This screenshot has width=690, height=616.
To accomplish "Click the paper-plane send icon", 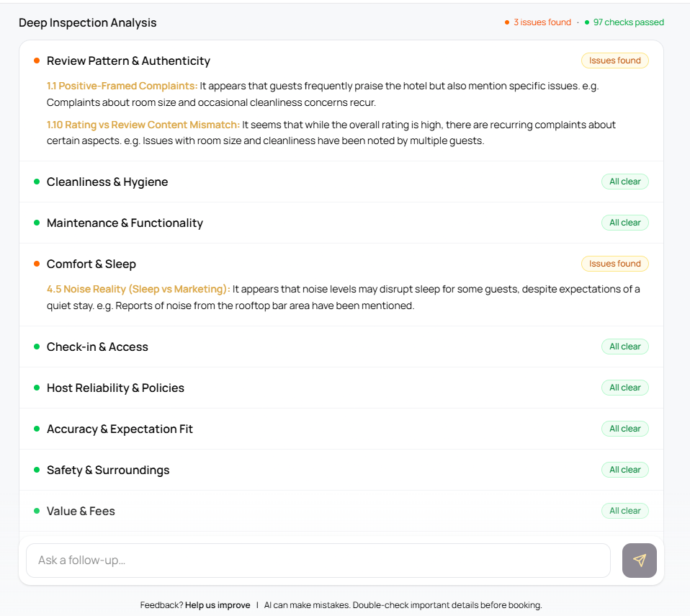I will tap(639, 560).
